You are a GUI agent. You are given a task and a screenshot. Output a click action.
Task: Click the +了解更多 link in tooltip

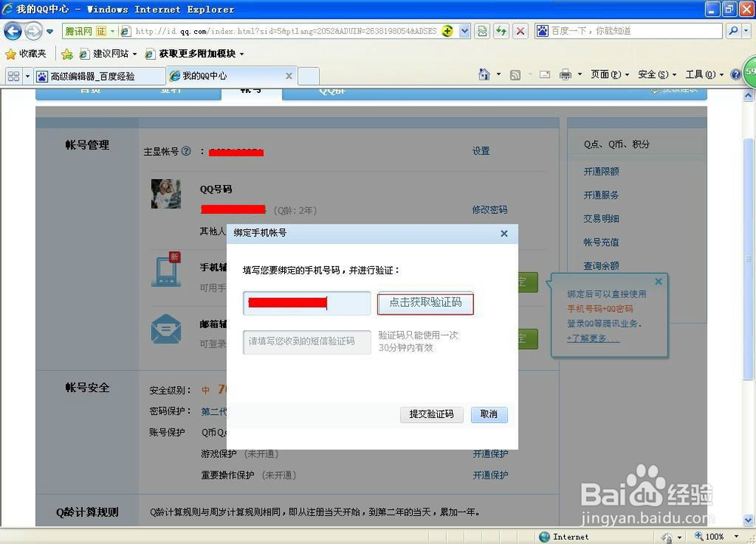(x=593, y=338)
